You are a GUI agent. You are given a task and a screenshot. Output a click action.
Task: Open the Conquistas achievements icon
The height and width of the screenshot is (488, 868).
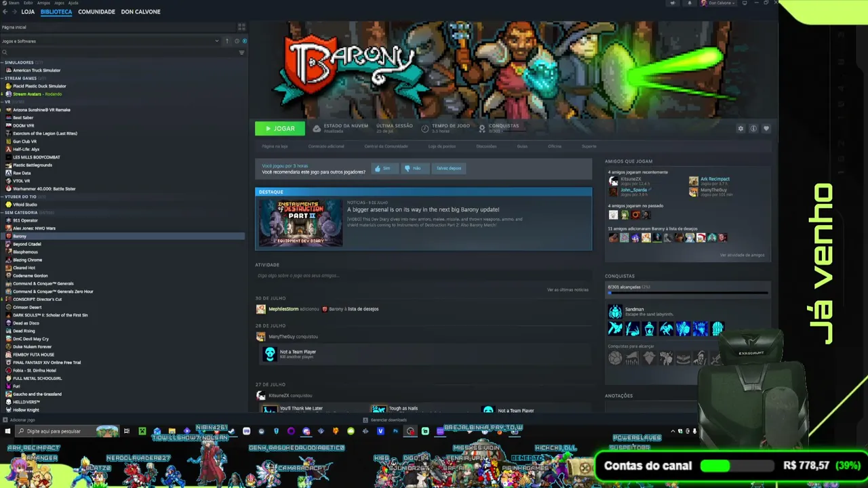[482, 128]
